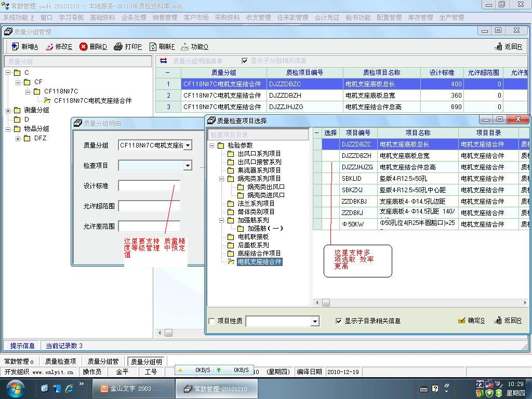Uncheck 显示子目录相关信息 checkbox

[339, 321]
